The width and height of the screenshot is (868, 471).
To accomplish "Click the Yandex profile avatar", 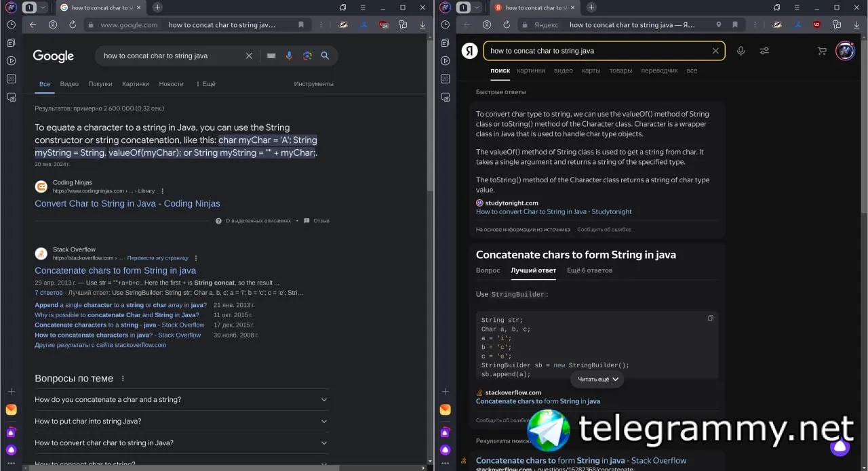I will tap(845, 51).
